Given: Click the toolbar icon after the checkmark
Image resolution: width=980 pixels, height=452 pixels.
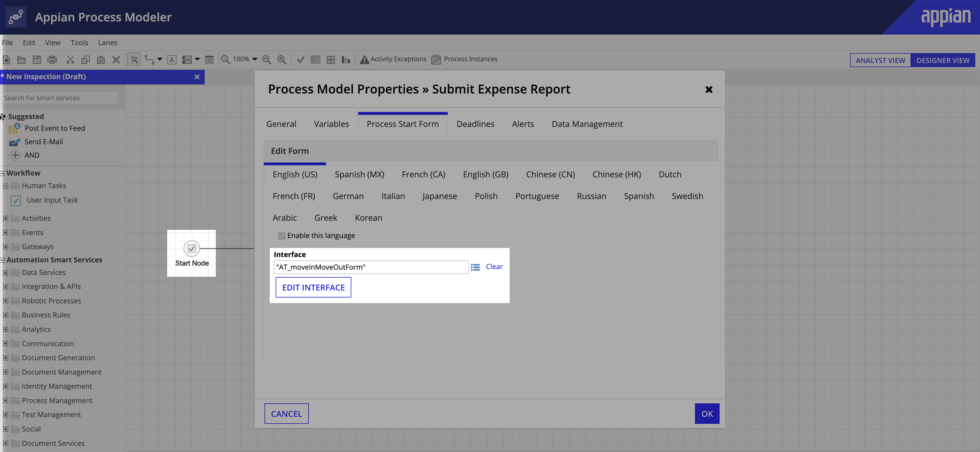Looking at the screenshot, I should [x=316, y=60].
